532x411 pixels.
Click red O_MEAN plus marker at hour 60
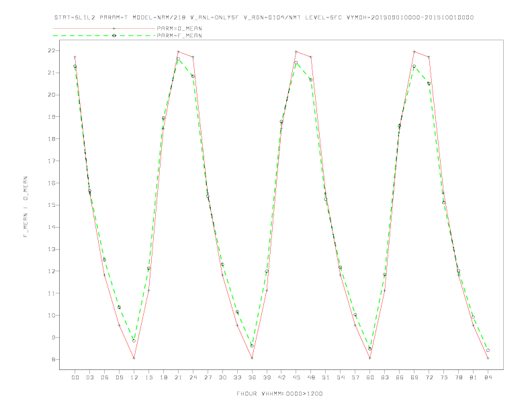coord(370,358)
